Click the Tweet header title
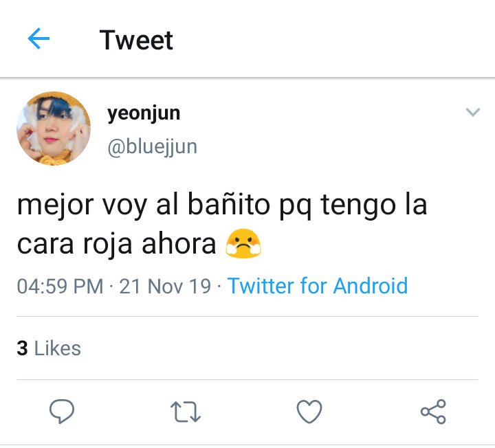Viewport: 495px width, 448px height. (136, 40)
